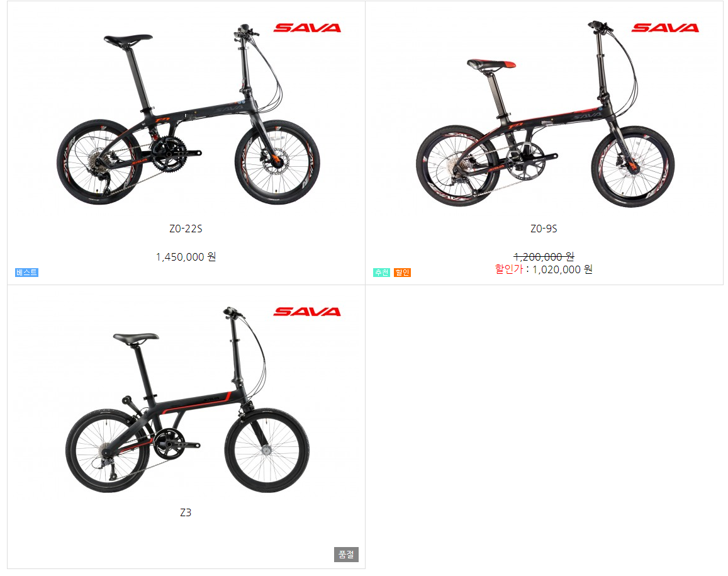Click the red saddle of Z0-9S bike
The width and height of the screenshot is (728, 576).
[x=491, y=65]
